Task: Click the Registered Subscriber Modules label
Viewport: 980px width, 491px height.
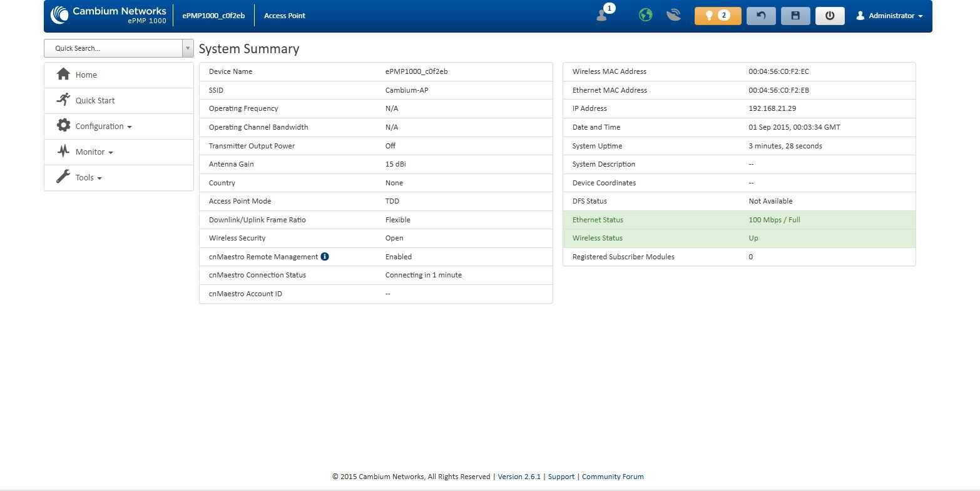Action: [623, 257]
